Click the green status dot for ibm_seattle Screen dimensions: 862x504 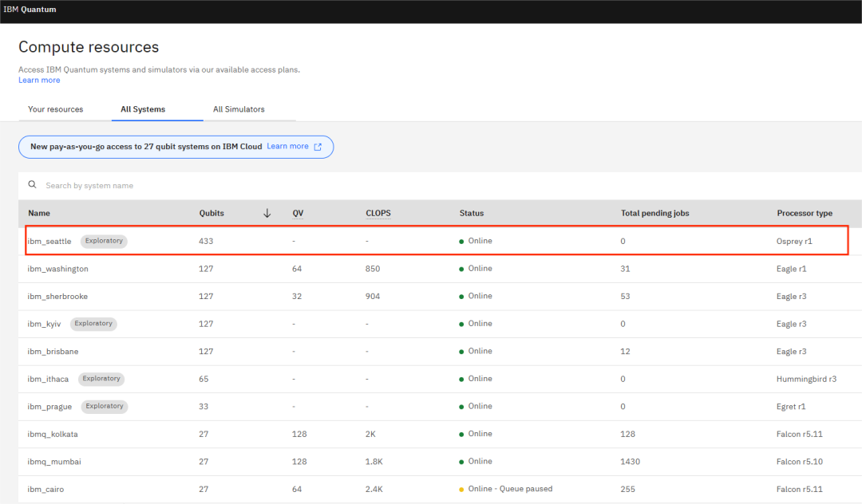click(461, 242)
